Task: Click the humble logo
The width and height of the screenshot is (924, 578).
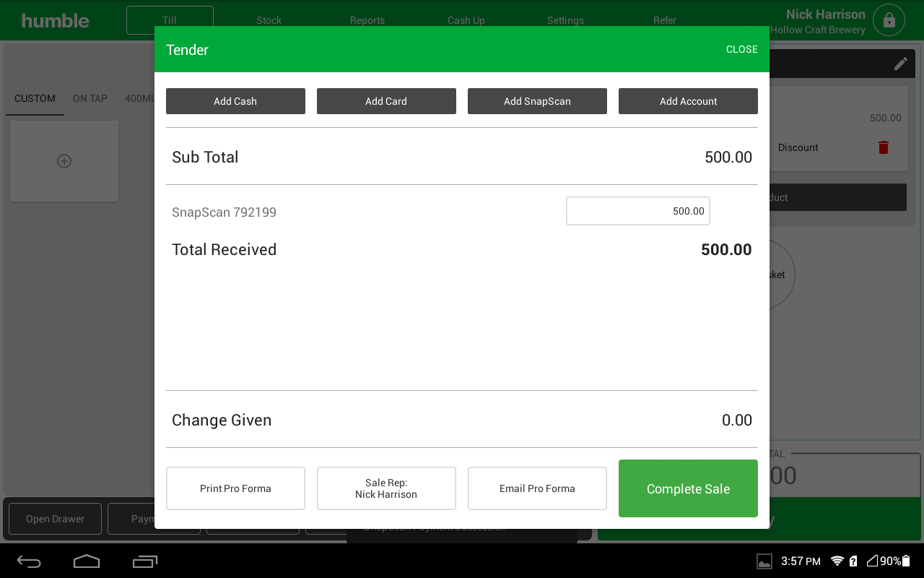Action: 56,21
